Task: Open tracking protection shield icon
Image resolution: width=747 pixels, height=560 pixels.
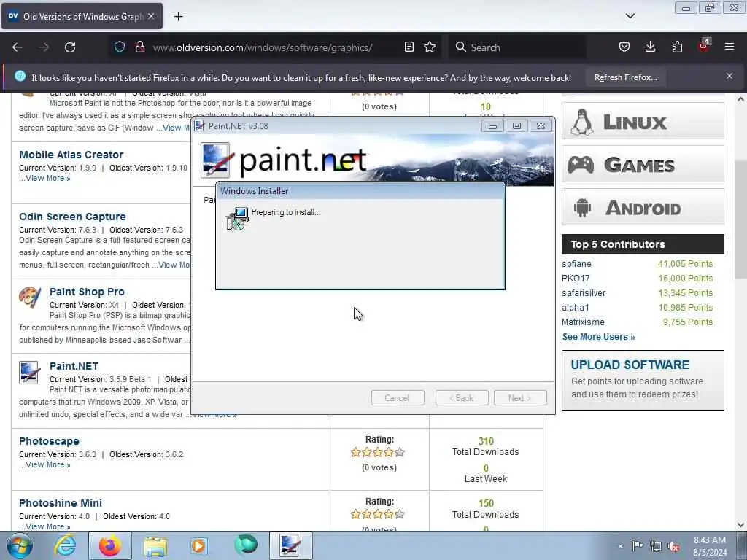Action: coord(120,47)
